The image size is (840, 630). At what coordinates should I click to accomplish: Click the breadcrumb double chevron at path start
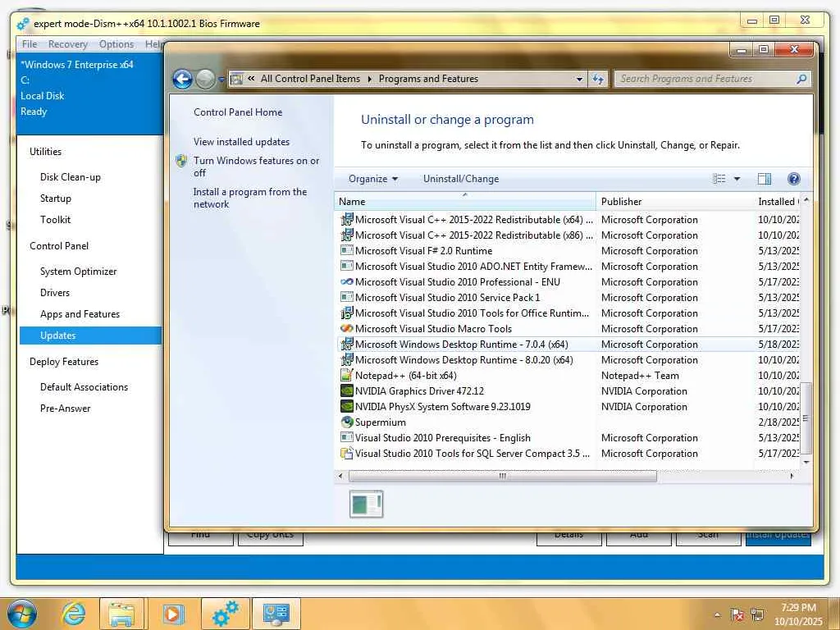click(251, 79)
